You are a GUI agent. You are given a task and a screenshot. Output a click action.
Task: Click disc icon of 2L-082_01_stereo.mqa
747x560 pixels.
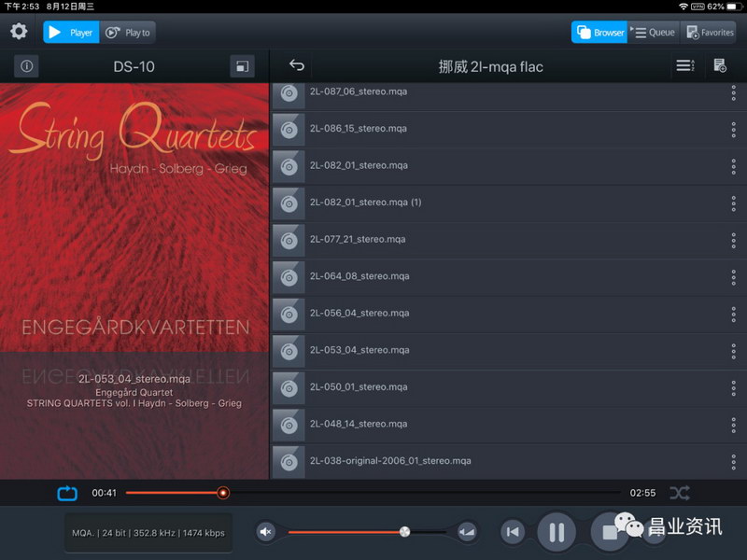(x=289, y=167)
